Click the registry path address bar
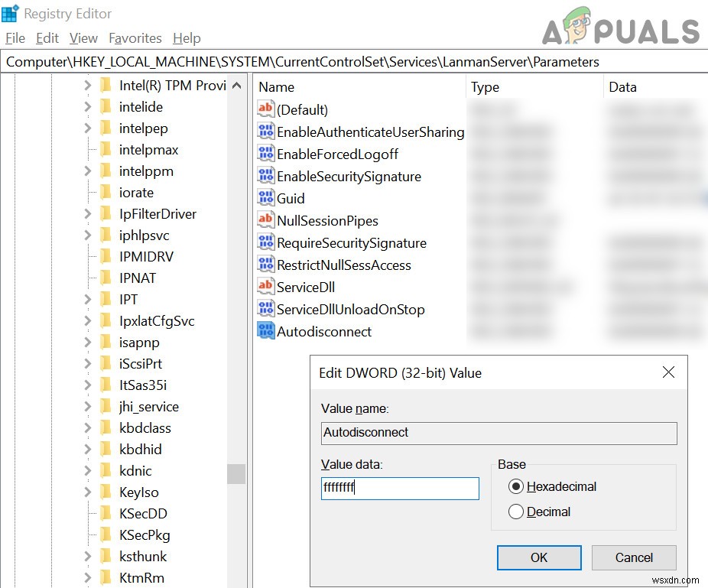708x588 pixels. coord(354,61)
